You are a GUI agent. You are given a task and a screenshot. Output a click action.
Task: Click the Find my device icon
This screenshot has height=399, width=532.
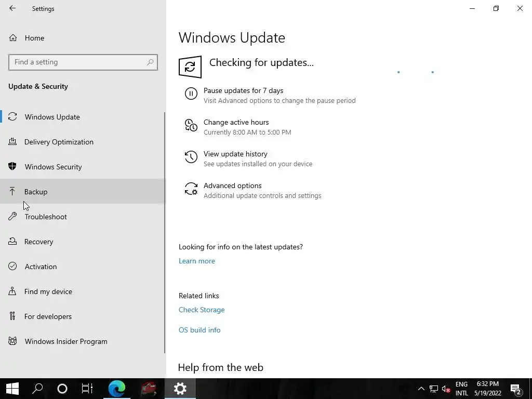click(12, 291)
